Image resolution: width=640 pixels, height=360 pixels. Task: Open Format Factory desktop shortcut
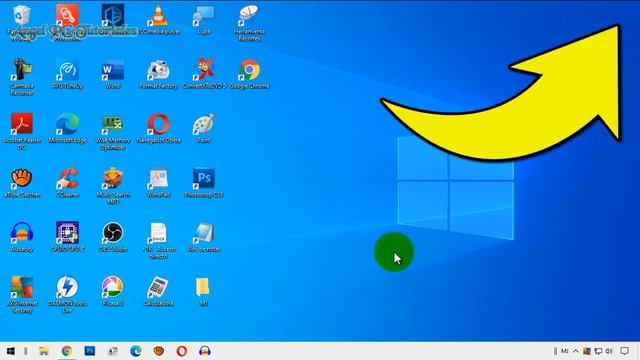click(x=158, y=70)
